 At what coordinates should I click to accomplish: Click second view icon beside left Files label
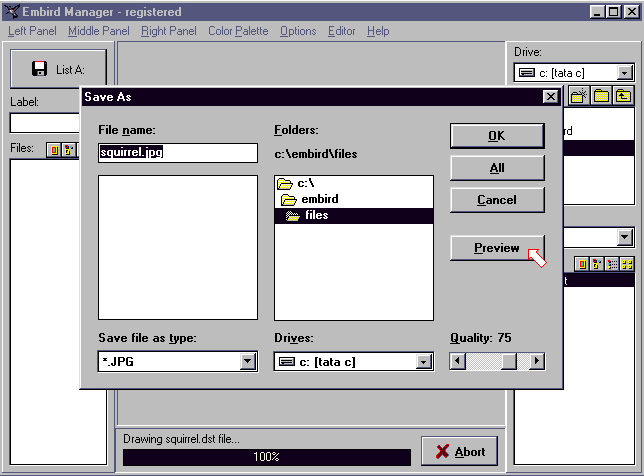[x=69, y=150]
